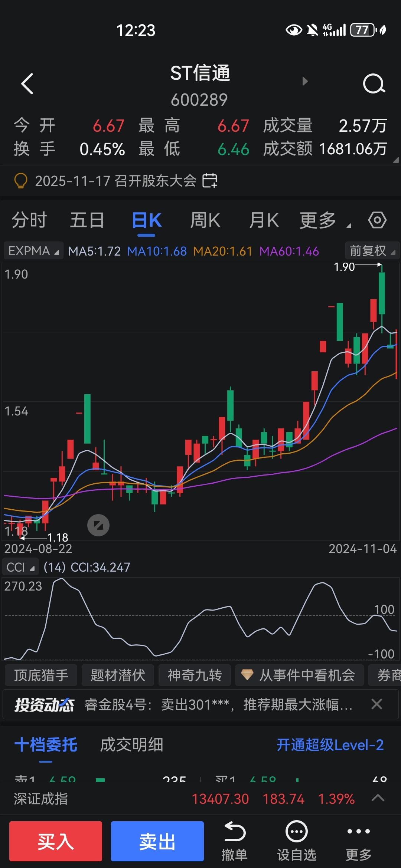Viewport: 401px width, 868px height.
Task: Tap the 换手 0.45% value
Action: pyautogui.click(x=102, y=149)
